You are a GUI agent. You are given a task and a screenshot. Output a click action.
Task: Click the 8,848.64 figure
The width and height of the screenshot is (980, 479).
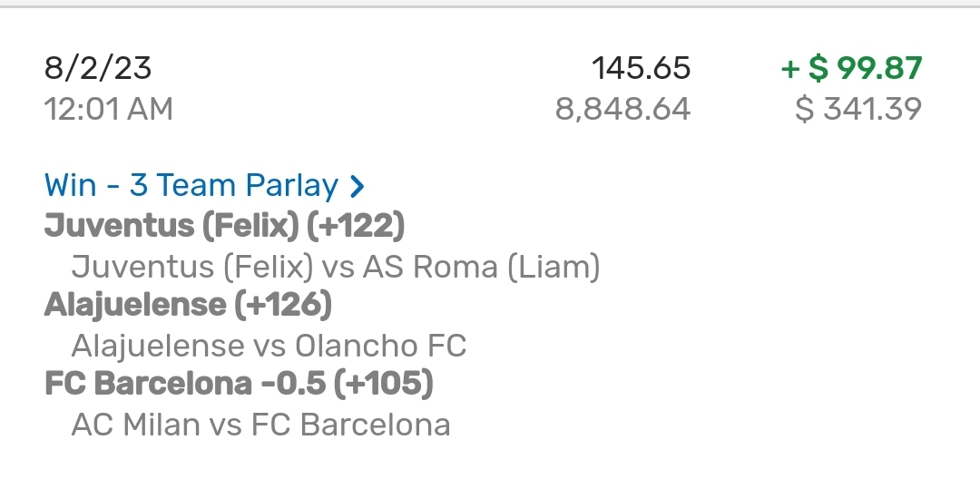(622, 110)
